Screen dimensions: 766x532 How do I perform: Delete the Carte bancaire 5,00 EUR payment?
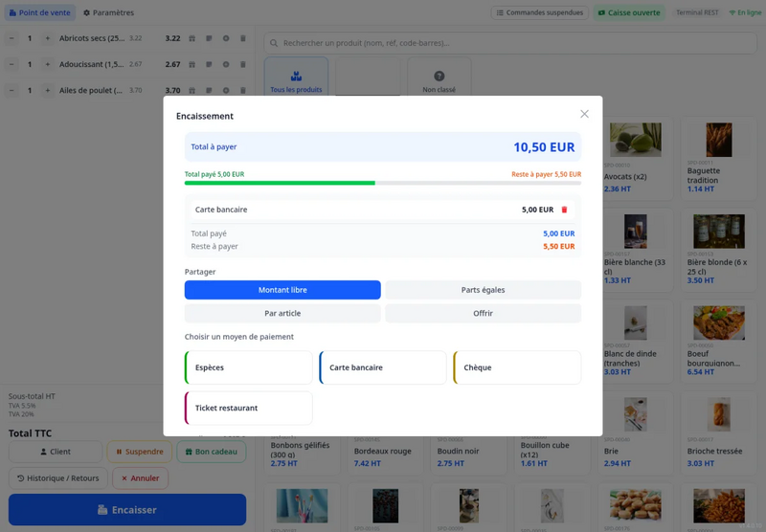[564, 210]
